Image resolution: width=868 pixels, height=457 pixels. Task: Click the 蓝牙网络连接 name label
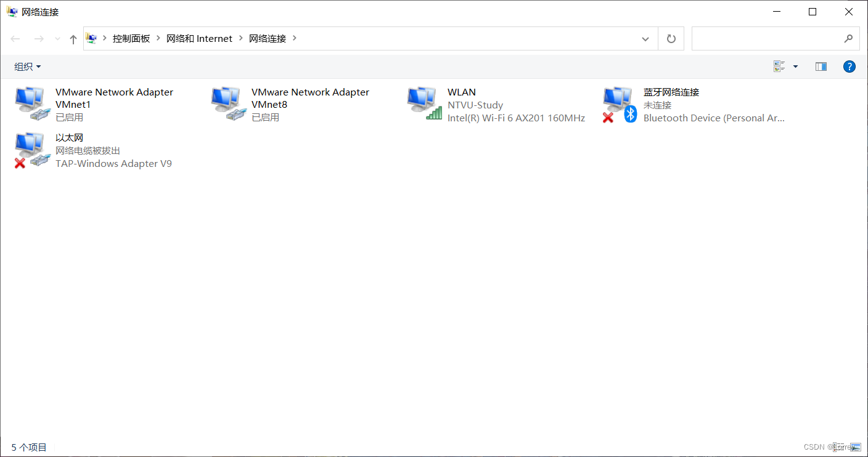pyautogui.click(x=671, y=92)
